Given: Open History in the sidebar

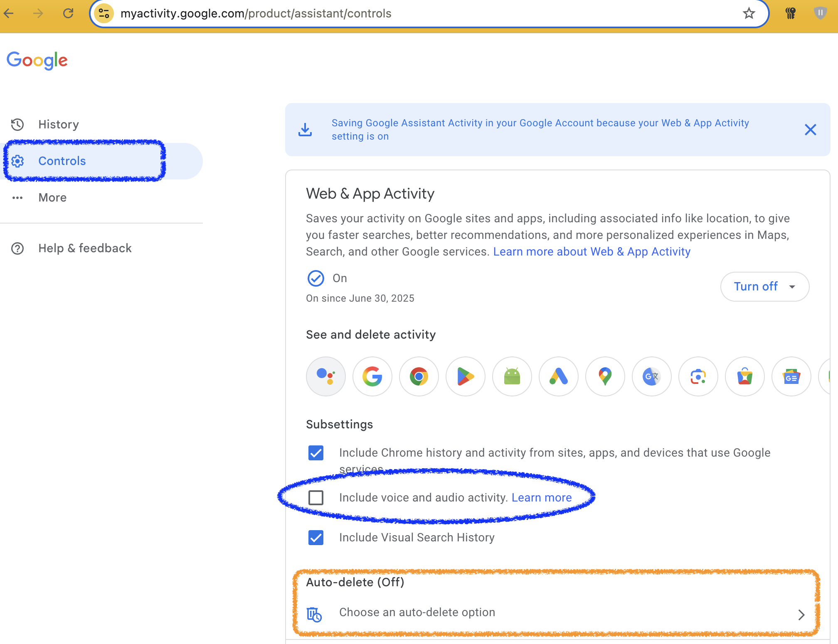Looking at the screenshot, I should click(x=101, y=125).
